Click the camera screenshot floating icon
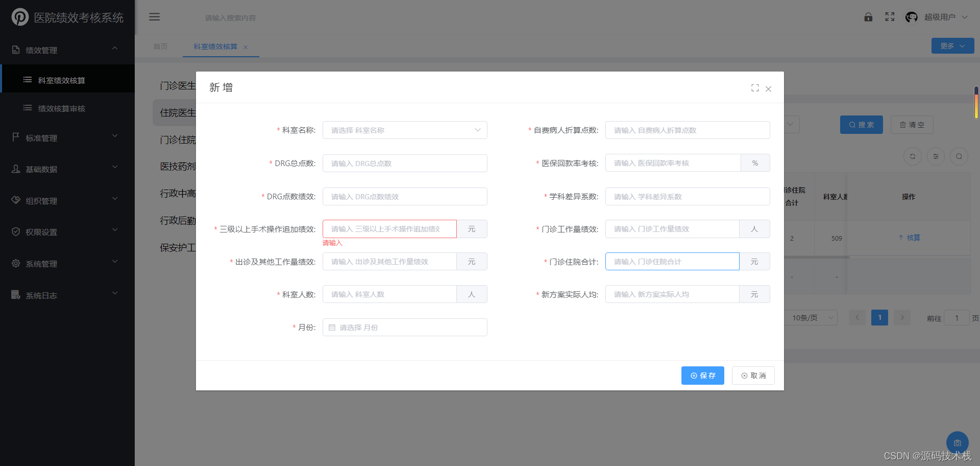Image resolution: width=980 pixels, height=466 pixels. coord(957,442)
